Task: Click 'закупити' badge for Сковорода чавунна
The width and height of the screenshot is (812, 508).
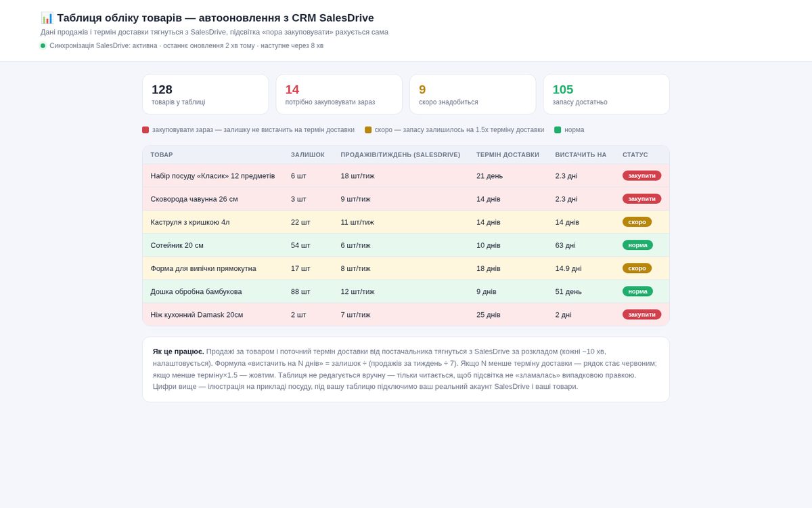Action: [642, 198]
